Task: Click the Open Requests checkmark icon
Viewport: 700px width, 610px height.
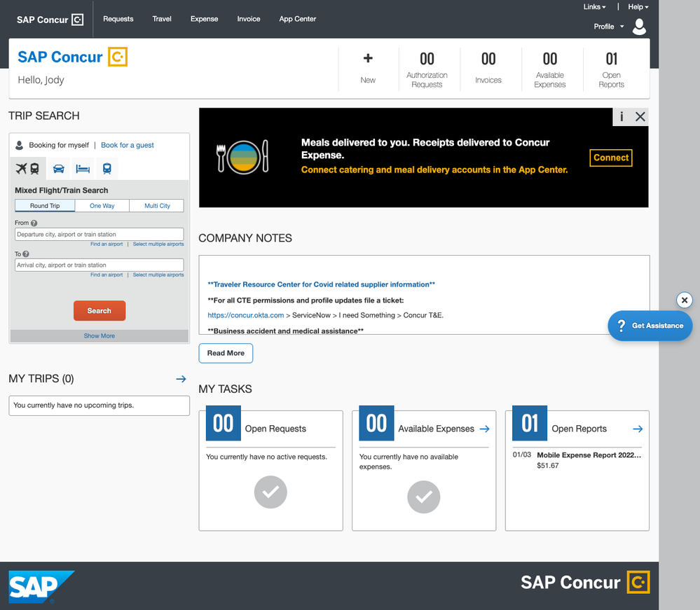Action: 270,492
